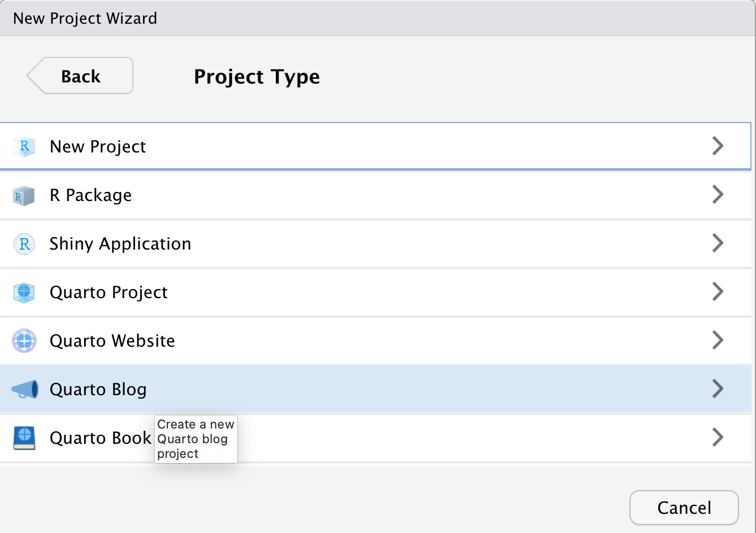The height and width of the screenshot is (533, 756).
Task: Click the Quarto Book icon
Action: (x=24, y=438)
